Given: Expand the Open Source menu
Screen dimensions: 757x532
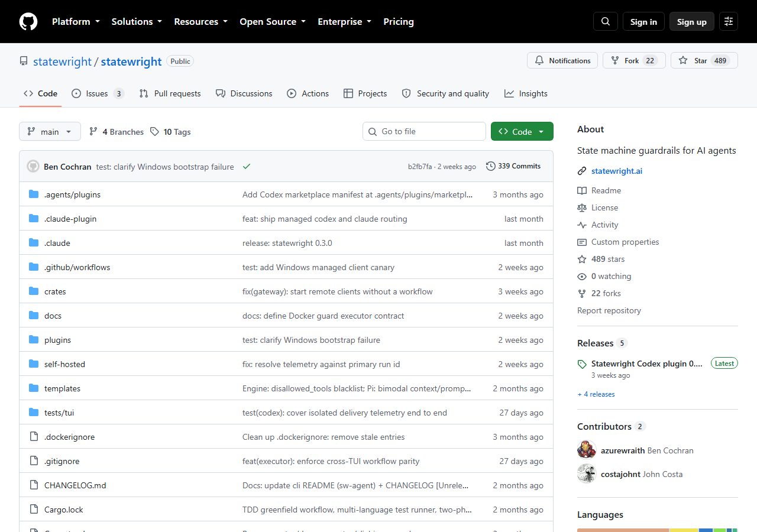Looking at the screenshot, I should coord(273,21).
